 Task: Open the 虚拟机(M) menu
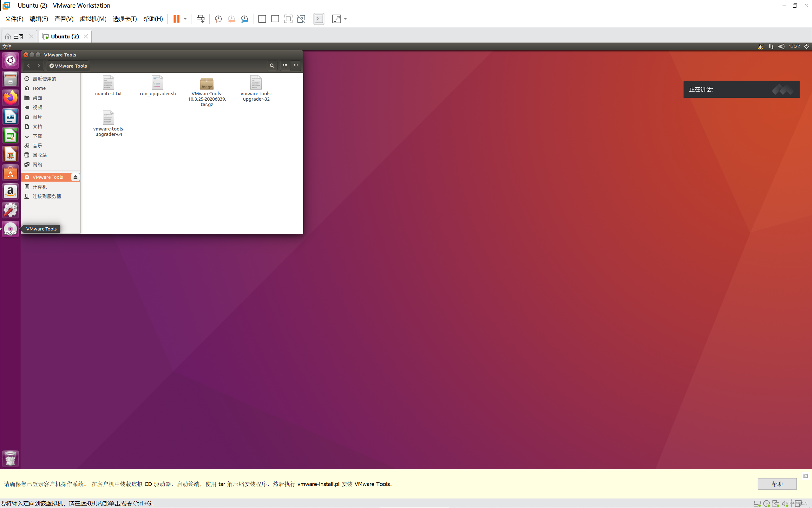pyautogui.click(x=93, y=19)
